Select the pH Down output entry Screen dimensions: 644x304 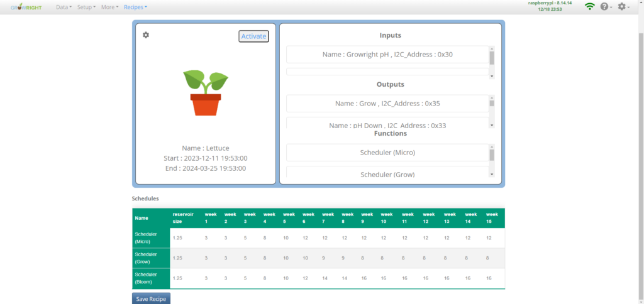[387, 123]
